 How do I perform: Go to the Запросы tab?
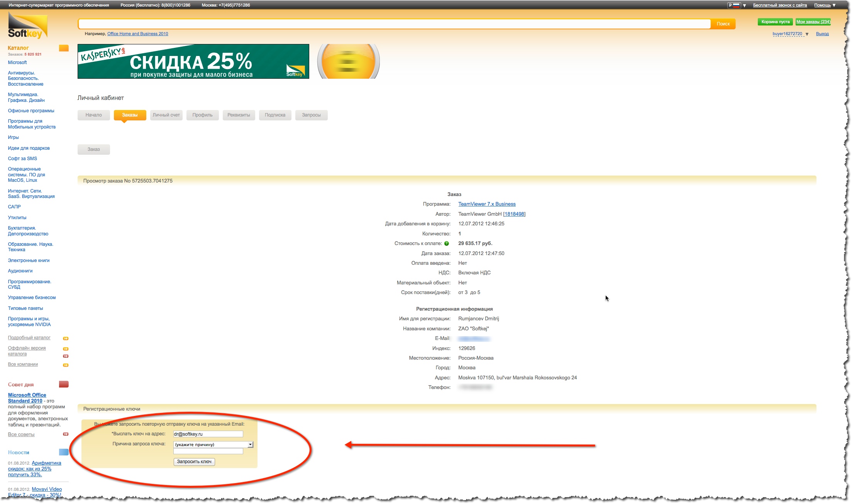pos(311,115)
